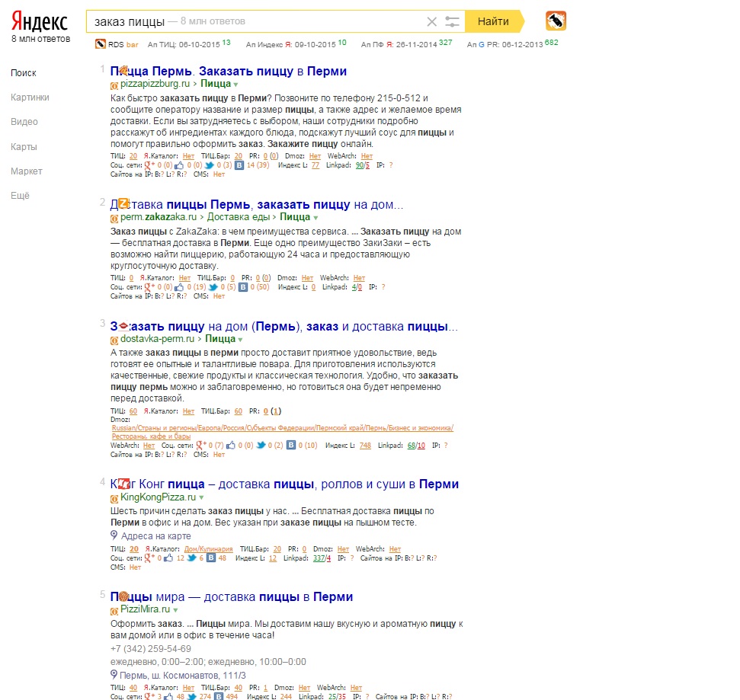Image resolution: width=740 pixels, height=700 pixels.
Task: Click the Ап ПФ Я: 26-11-2014 indicator
Action: point(406,44)
